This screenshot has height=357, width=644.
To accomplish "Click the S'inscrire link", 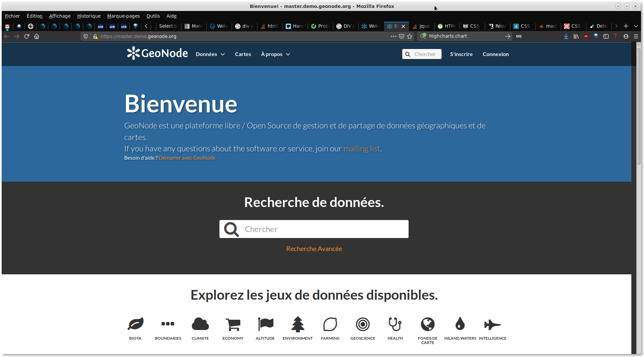I will pyautogui.click(x=461, y=54).
